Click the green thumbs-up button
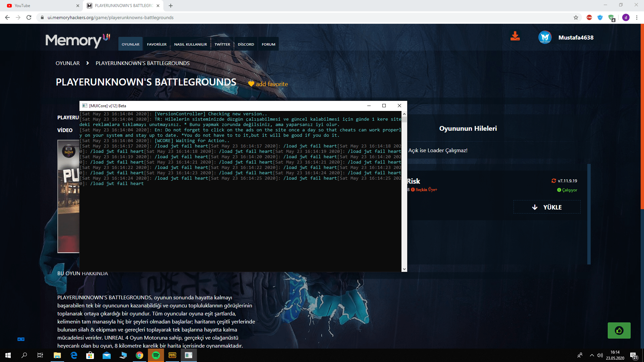644x362 pixels. [619, 330]
